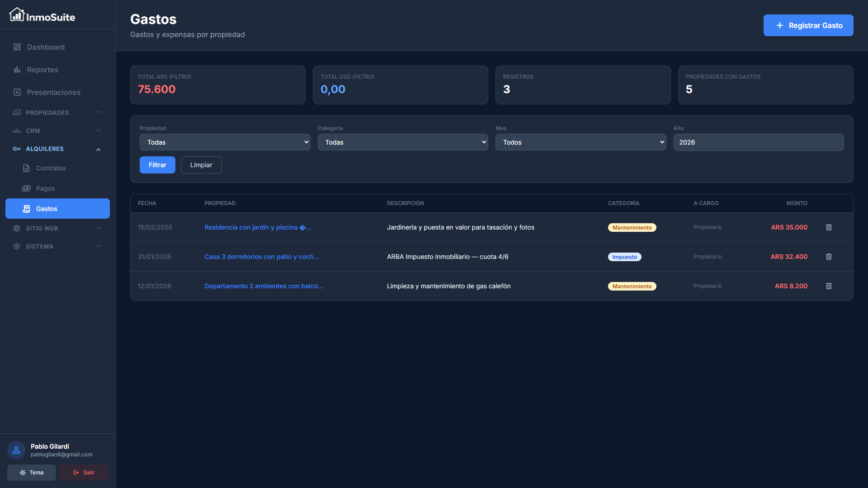
Task: Toggle theme with Tema button
Action: click(x=32, y=473)
